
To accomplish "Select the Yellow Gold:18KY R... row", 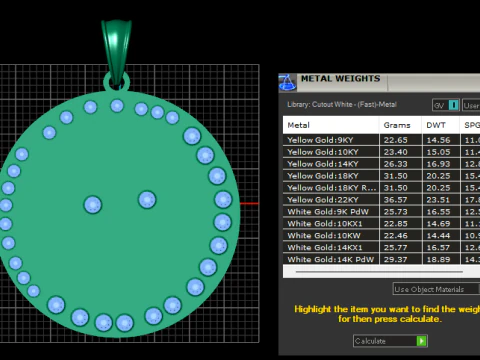I will coord(381,188).
